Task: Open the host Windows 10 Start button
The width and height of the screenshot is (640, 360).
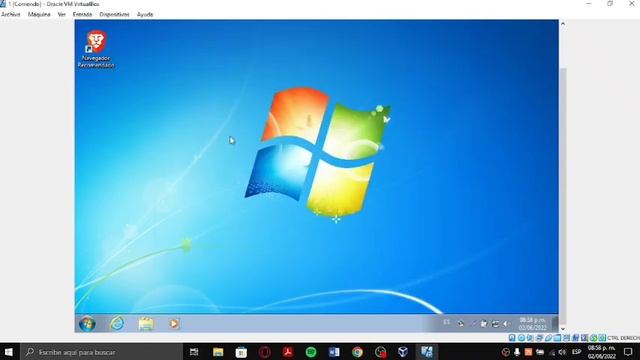Action: pos(9,352)
